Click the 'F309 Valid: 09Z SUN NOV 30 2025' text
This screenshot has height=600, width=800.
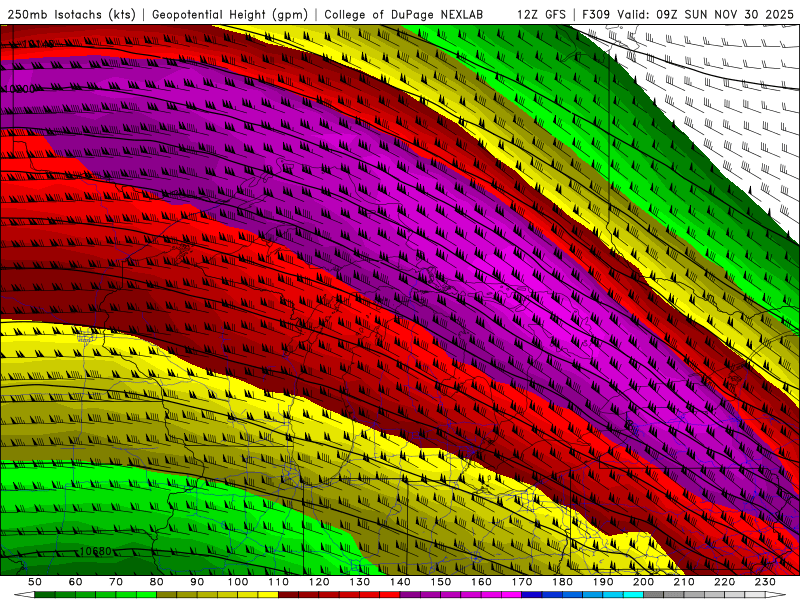click(688, 15)
